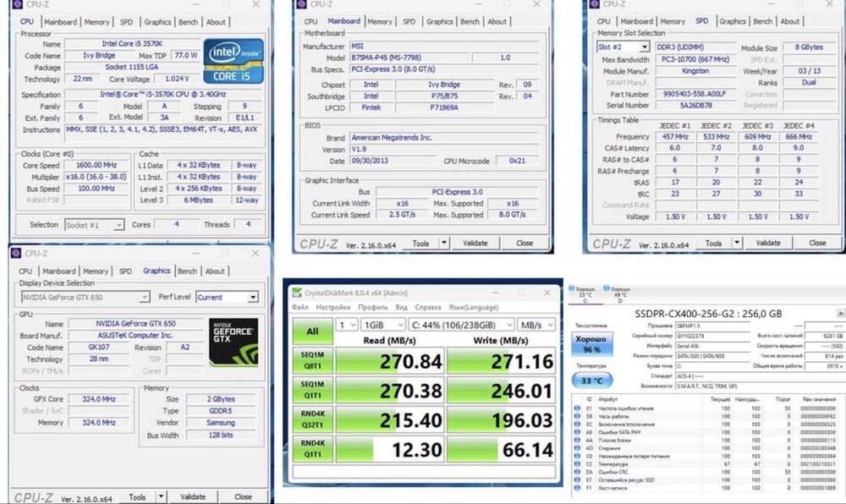
Task: Start the SEQ1M Q1T1 test
Action: [312, 391]
